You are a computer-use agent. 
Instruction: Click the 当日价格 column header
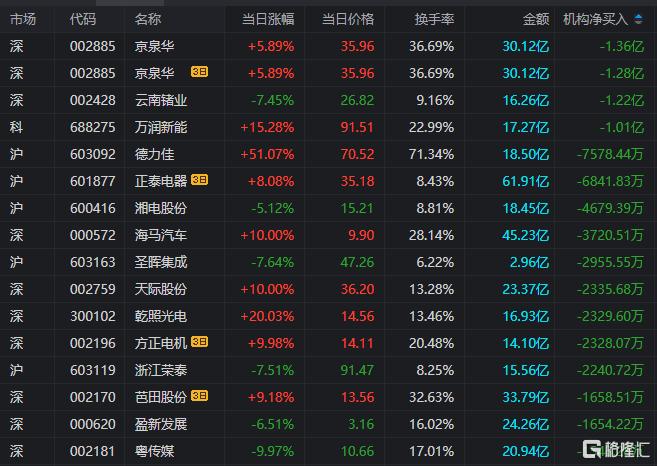347,19
